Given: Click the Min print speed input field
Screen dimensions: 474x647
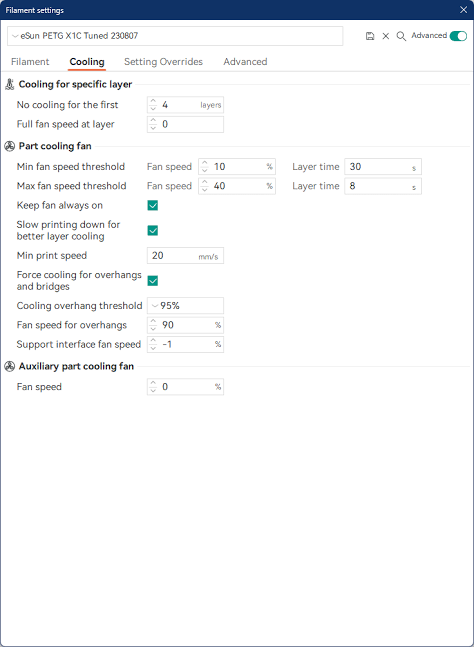Looking at the screenshot, I should pos(185,256).
